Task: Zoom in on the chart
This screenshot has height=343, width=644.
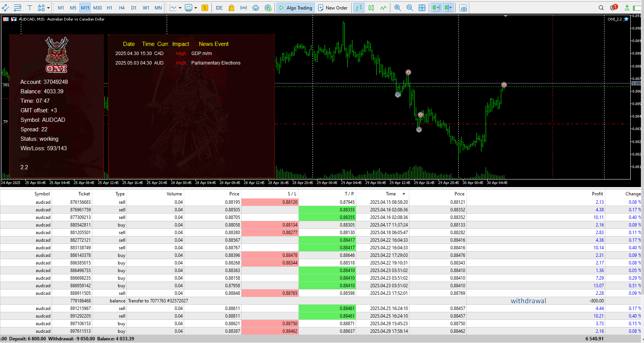Action: pyautogui.click(x=398, y=8)
